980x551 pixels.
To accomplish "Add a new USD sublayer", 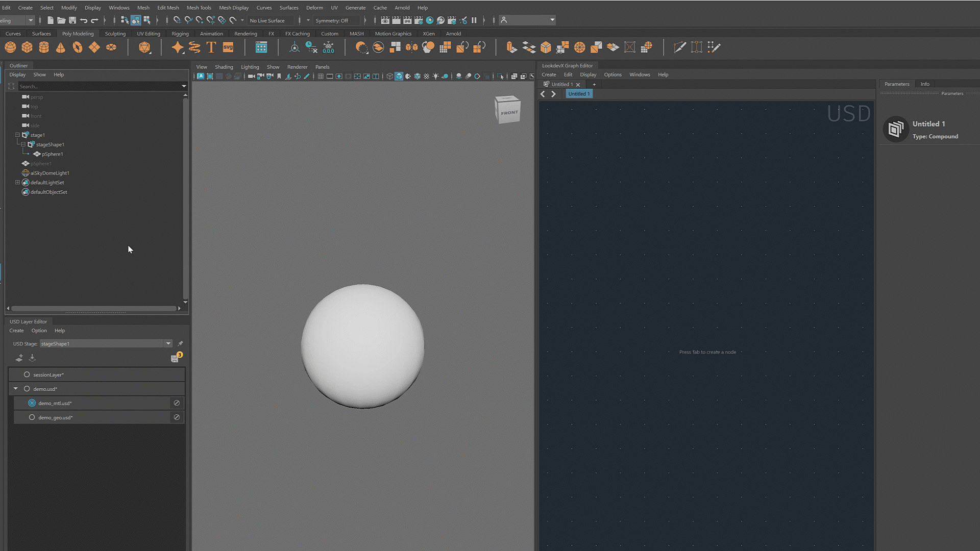I will click(19, 358).
